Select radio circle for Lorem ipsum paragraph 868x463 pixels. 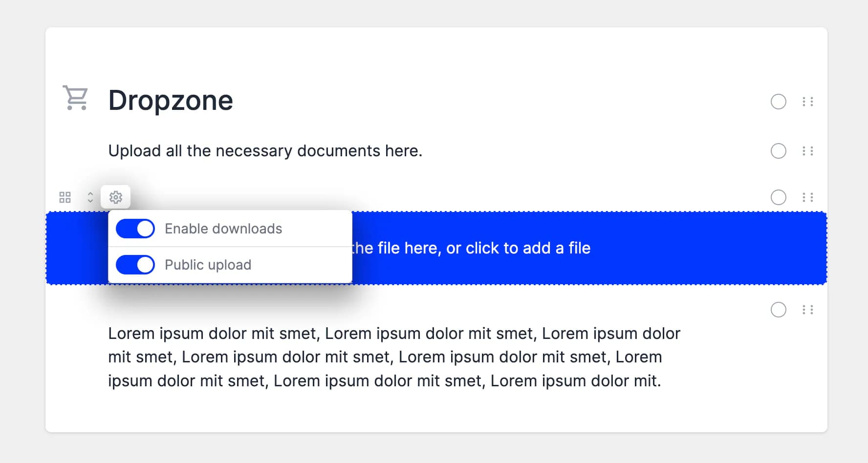click(778, 310)
